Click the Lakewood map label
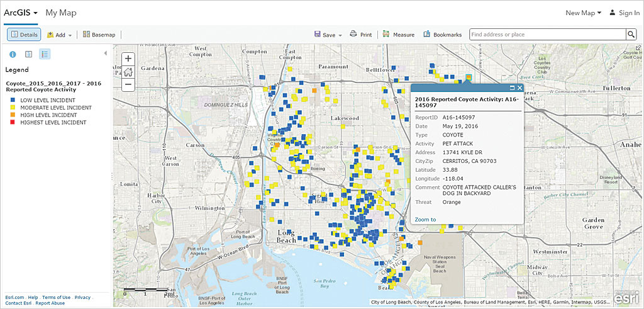644x309 pixels. click(x=345, y=118)
